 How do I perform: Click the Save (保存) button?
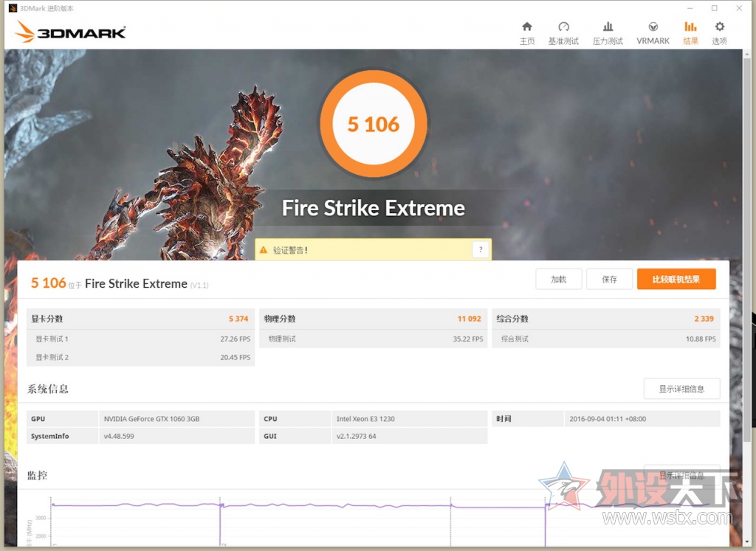[609, 280]
